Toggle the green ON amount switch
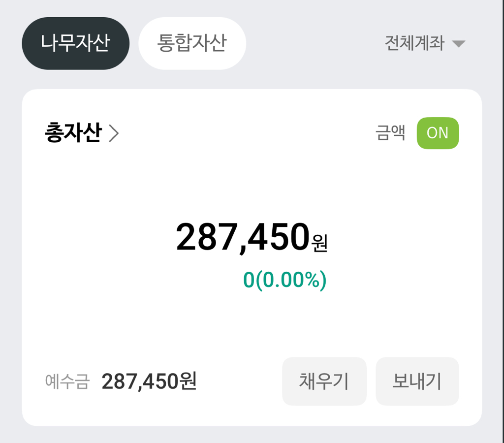The image size is (504, 443). 438,133
